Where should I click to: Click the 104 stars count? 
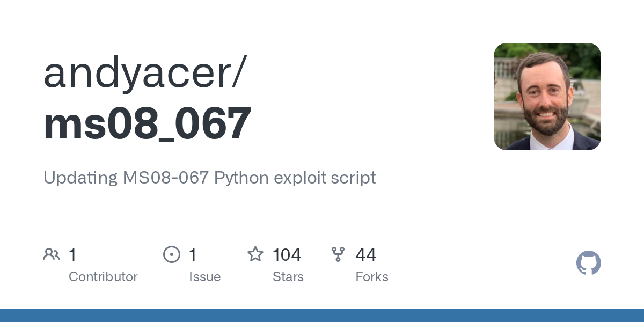pyautogui.click(x=287, y=254)
